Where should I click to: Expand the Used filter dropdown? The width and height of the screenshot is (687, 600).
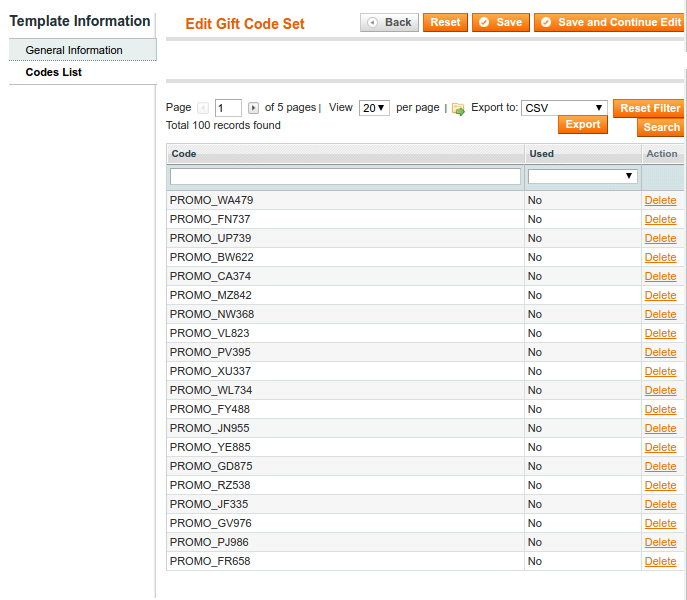click(583, 176)
